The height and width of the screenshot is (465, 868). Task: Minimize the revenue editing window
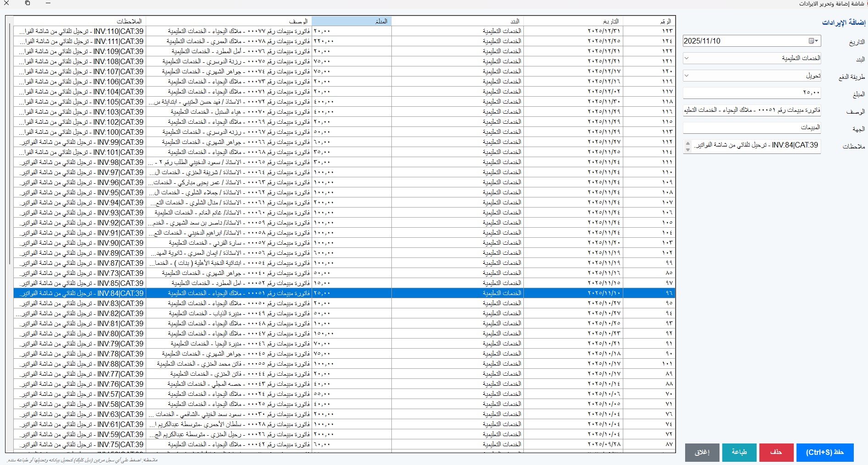48,3
